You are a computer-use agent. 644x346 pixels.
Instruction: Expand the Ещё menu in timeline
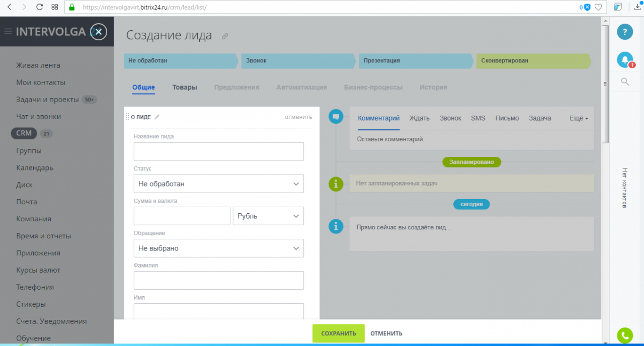point(579,118)
